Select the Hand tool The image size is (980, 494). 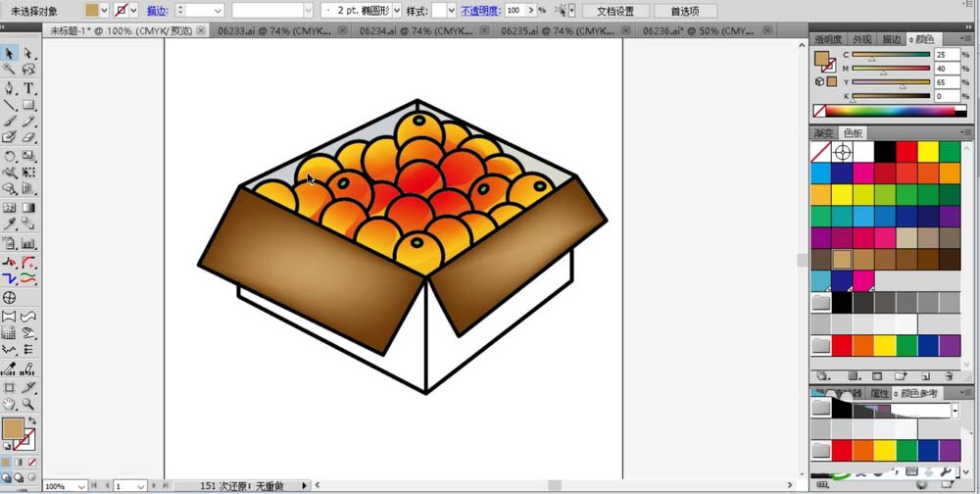9,403
